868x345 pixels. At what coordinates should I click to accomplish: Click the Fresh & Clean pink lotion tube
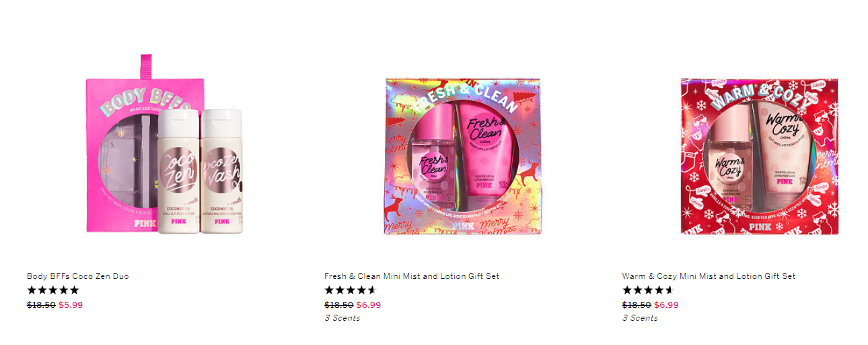(481, 150)
